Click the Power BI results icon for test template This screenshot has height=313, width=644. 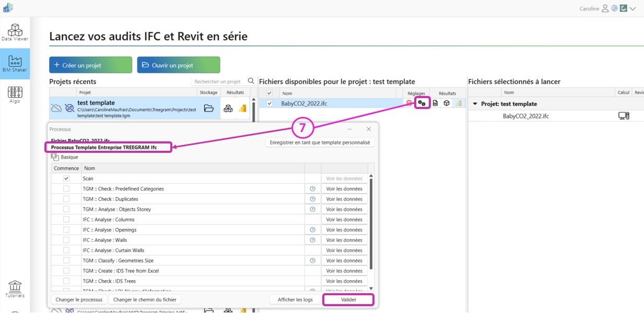[242, 109]
